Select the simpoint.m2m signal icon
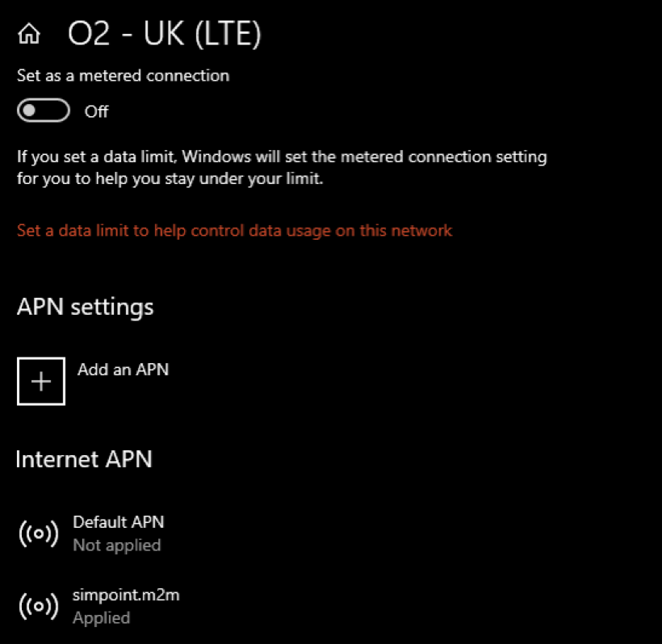Image resolution: width=662 pixels, height=644 pixels. (38, 606)
